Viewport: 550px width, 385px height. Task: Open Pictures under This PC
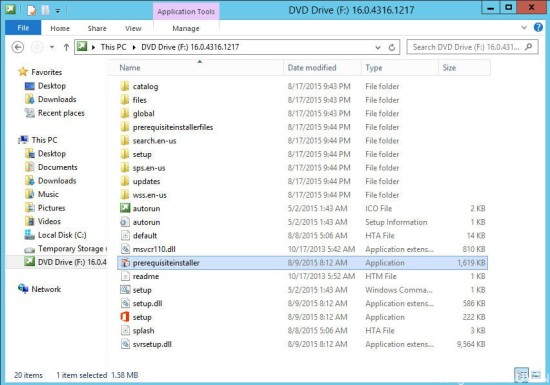(51, 208)
